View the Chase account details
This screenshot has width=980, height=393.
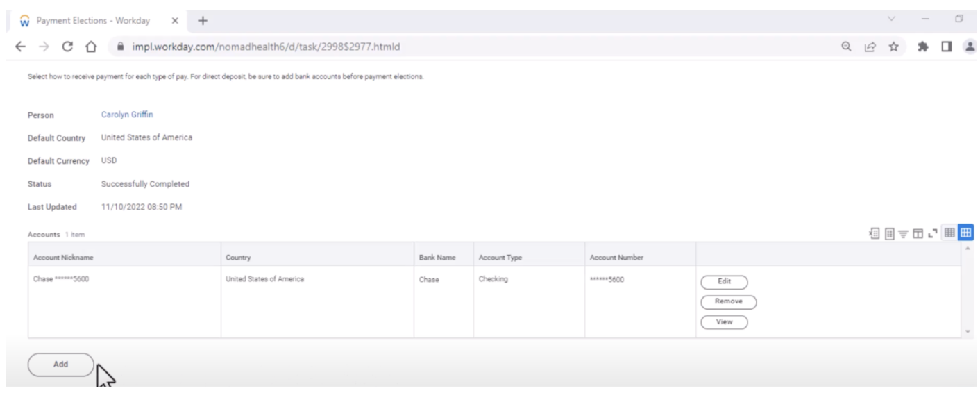[724, 321]
